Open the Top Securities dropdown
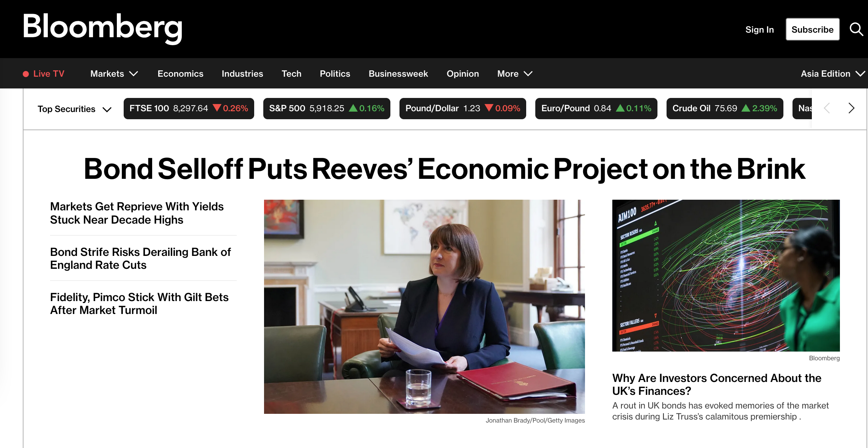868x448 pixels. point(74,109)
